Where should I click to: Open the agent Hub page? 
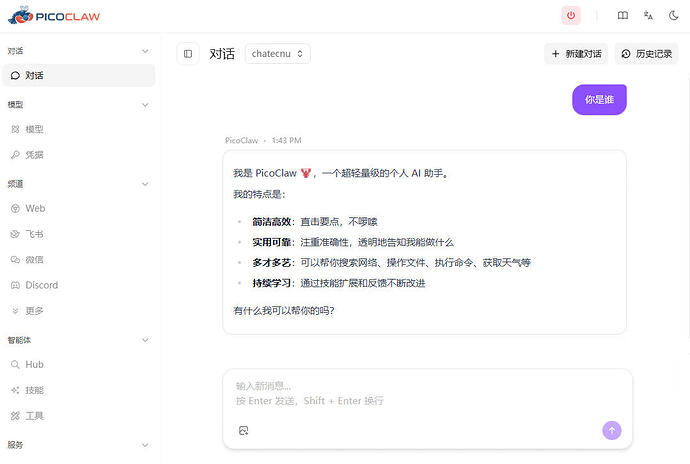pyautogui.click(x=79, y=365)
